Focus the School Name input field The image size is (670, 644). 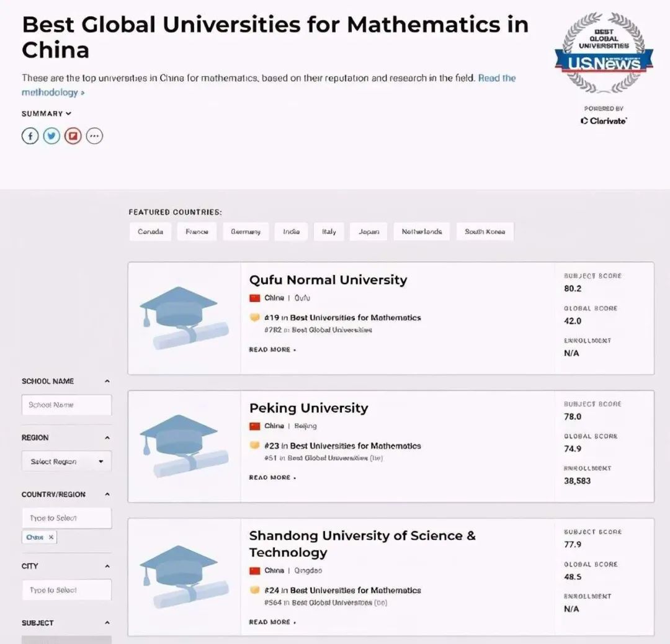pos(66,405)
